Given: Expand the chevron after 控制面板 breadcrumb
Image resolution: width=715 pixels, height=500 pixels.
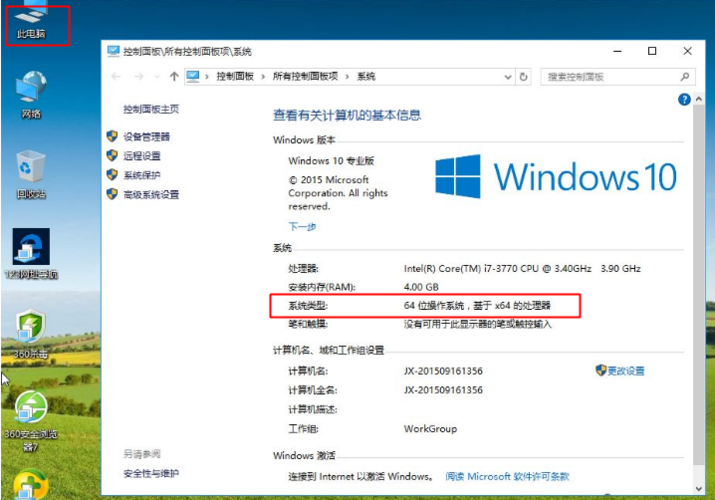Looking at the screenshot, I should (263, 77).
